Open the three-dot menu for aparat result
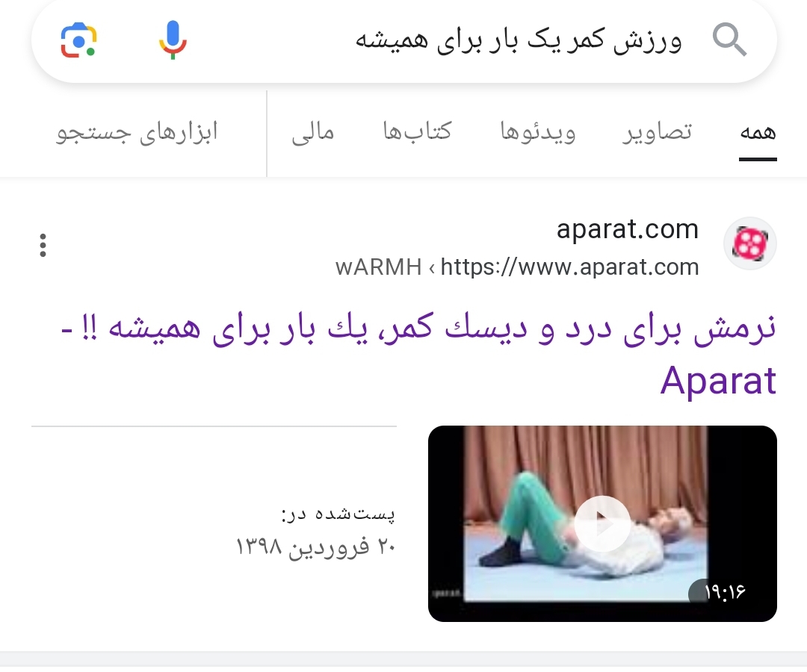Image resolution: width=807 pixels, height=672 pixels. 43,245
